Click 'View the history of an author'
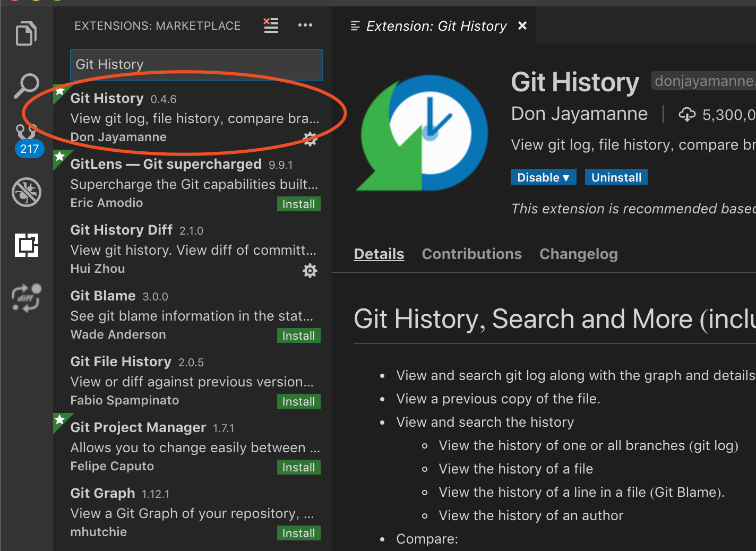This screenshot has height=551, width=756. (x=531, y=515)
